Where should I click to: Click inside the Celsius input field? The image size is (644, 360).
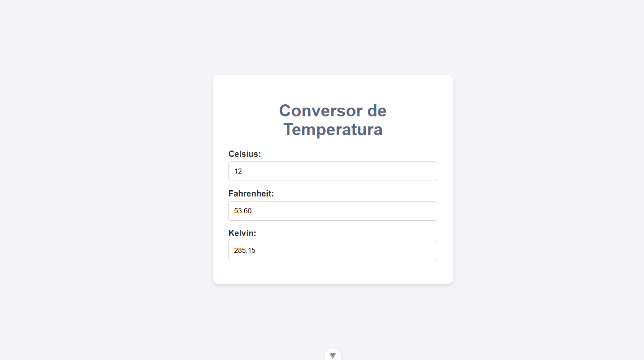coord(333,171)
